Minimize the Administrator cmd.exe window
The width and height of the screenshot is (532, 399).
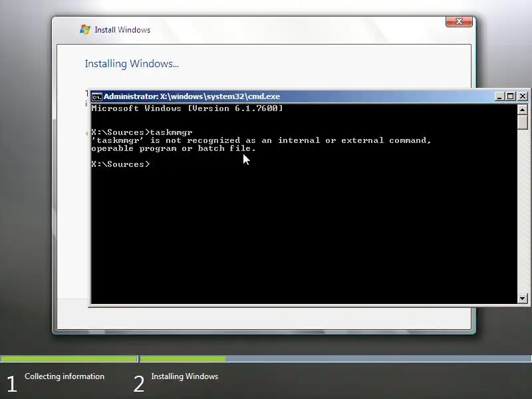click(x=499, y=96)
